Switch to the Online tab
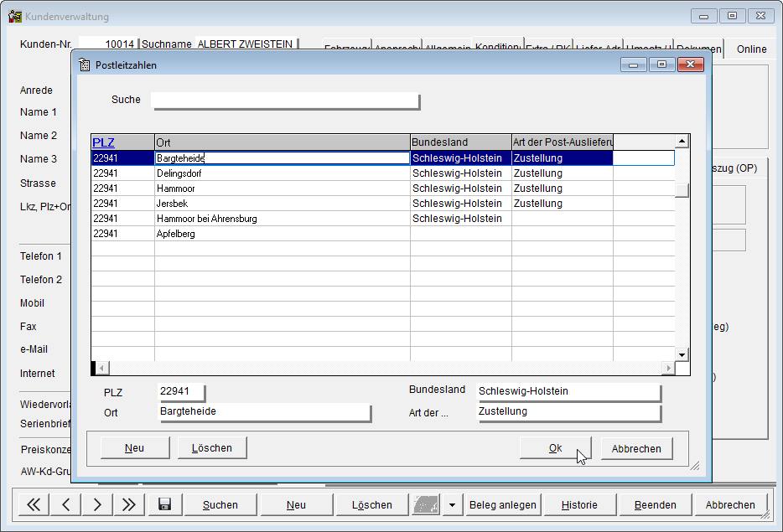Screen dimensions: 783x532 tap(751, 49)
